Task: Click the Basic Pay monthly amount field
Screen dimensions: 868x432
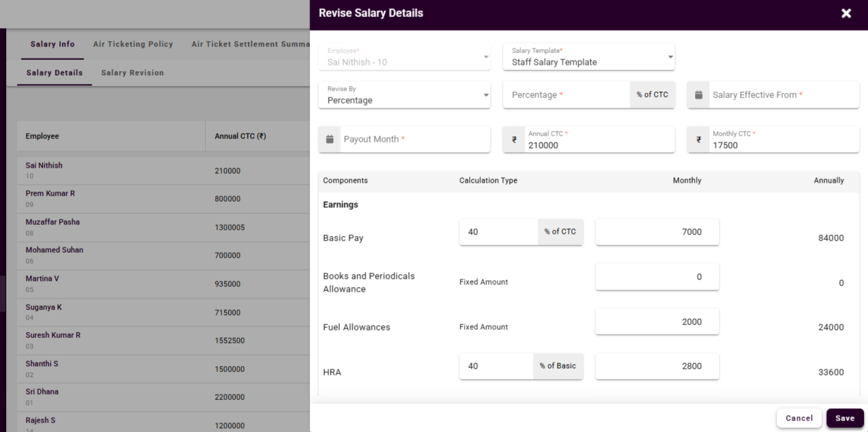Action: 656,232
